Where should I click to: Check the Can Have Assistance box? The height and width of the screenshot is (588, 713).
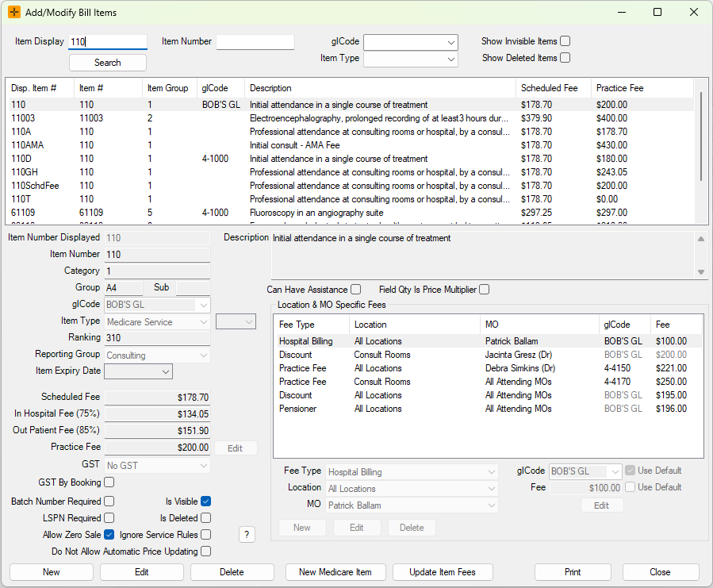pyautogui.click(x=356, y=290)
